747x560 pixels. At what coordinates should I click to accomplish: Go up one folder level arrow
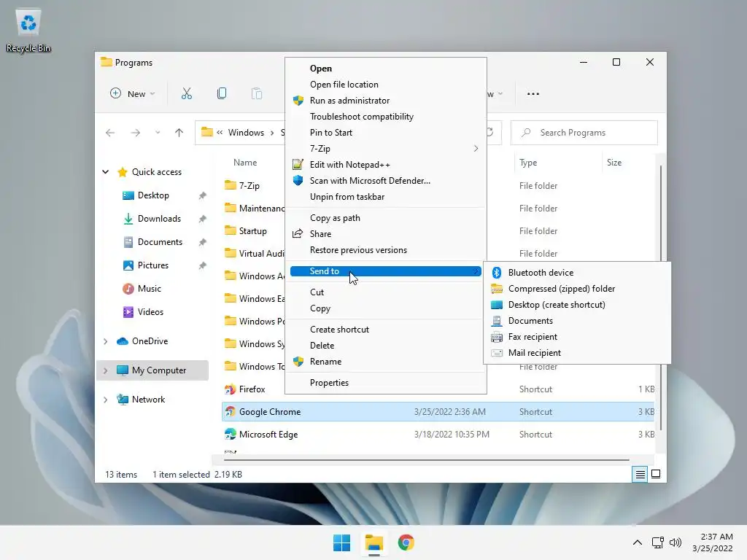point(179,133)
